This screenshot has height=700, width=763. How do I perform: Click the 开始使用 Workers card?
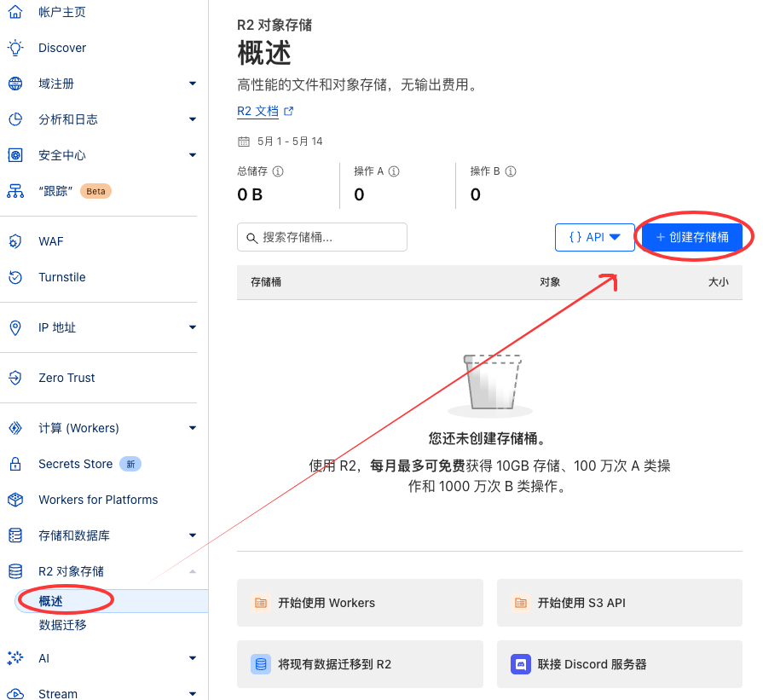[x=360, y=603]
